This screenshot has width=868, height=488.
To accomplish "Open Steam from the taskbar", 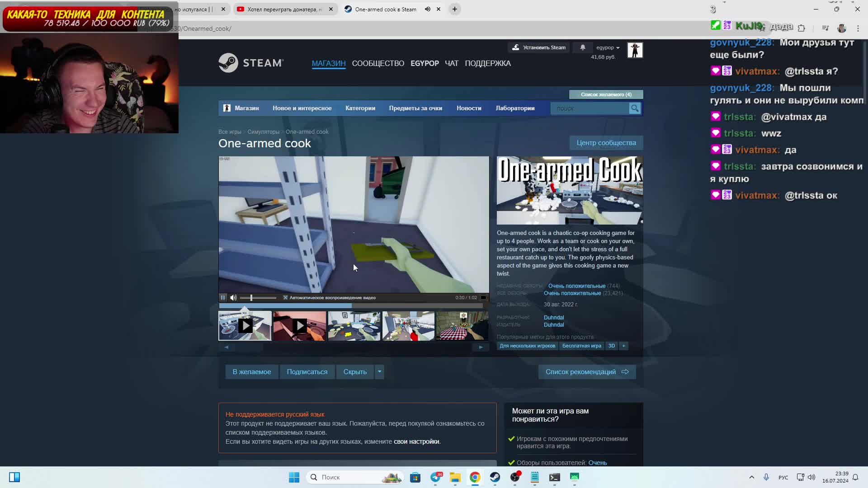I will [x=495, y=477].
